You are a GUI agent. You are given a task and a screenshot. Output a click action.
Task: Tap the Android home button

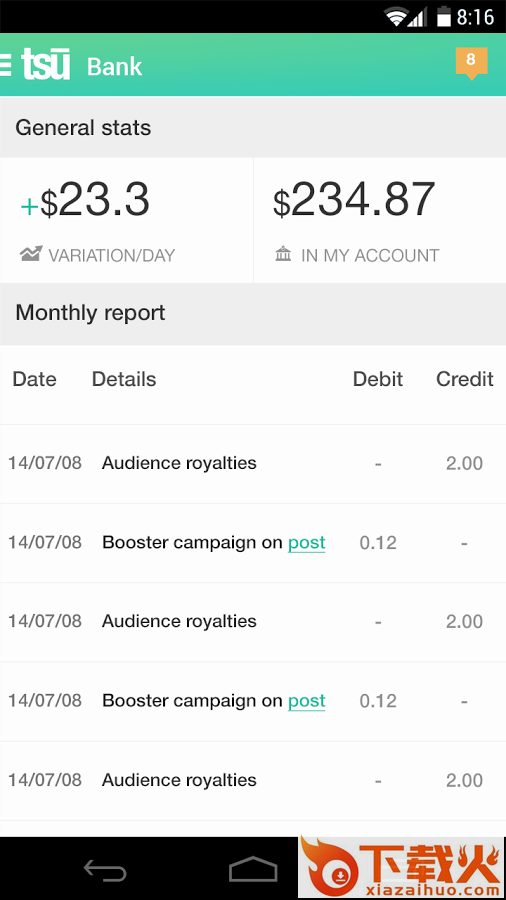[x=253, y=869]
